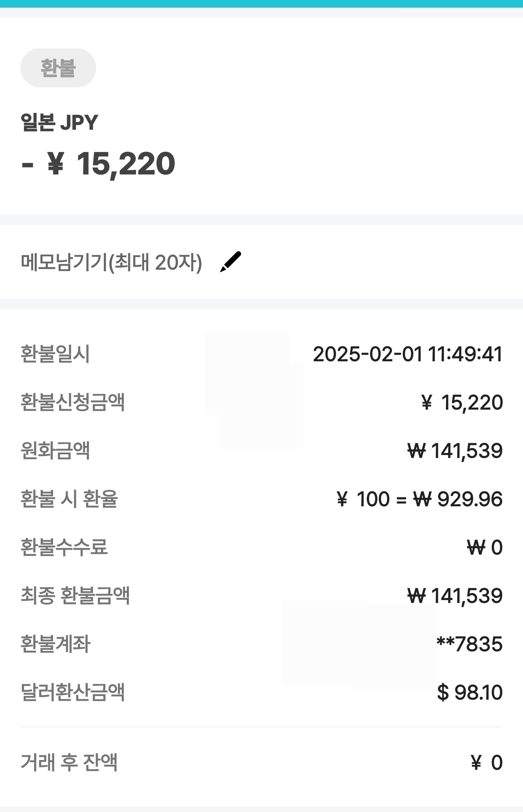Tap the 최종 환불금액 label
This screenshot has width=523, height=812.
point(75,596)
